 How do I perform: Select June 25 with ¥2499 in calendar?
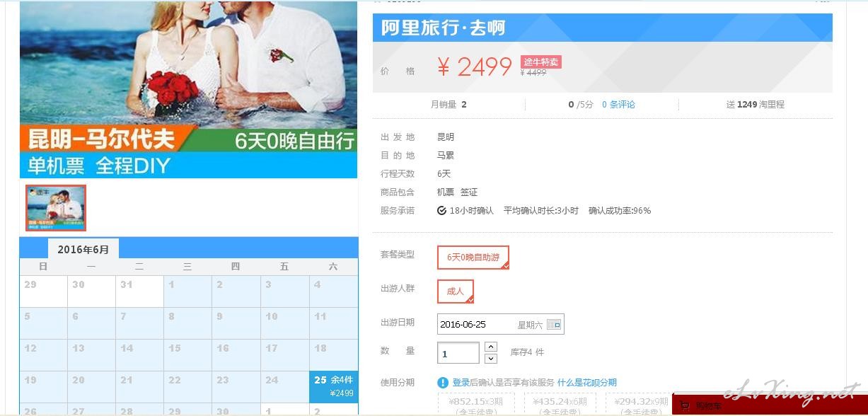334,387
